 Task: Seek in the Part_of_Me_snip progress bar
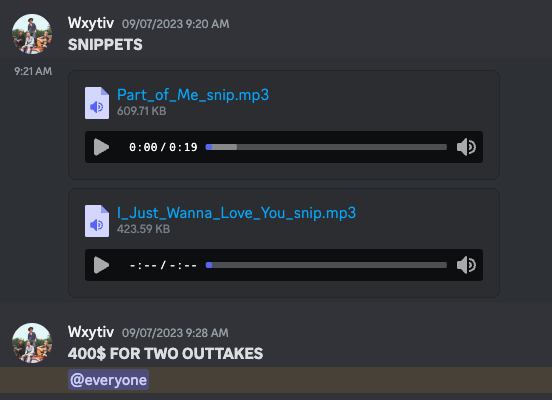326,147
